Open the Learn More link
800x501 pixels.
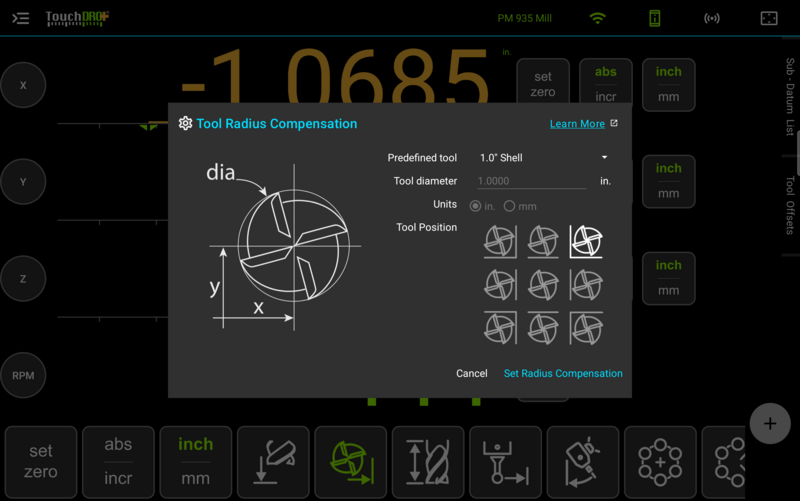pyautogui.click(x=577, y=124)
